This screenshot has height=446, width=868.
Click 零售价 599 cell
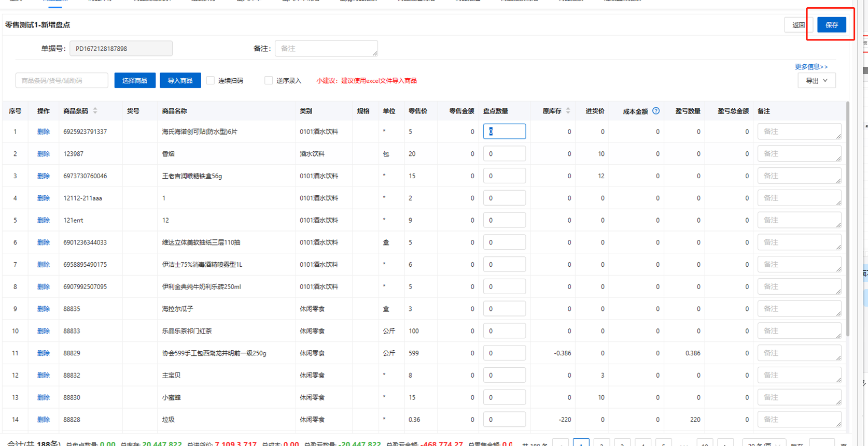click(413, 353)
